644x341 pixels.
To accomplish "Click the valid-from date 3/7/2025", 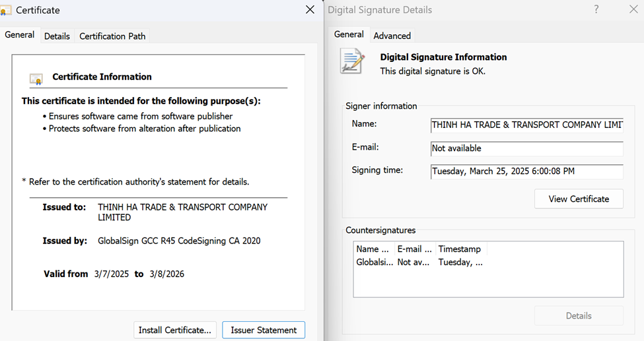I will click(112, 274).
